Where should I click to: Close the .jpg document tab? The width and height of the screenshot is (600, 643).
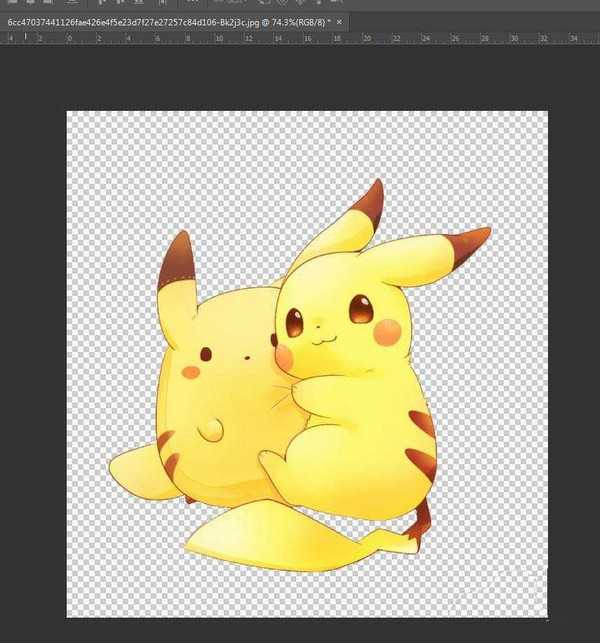339,22
